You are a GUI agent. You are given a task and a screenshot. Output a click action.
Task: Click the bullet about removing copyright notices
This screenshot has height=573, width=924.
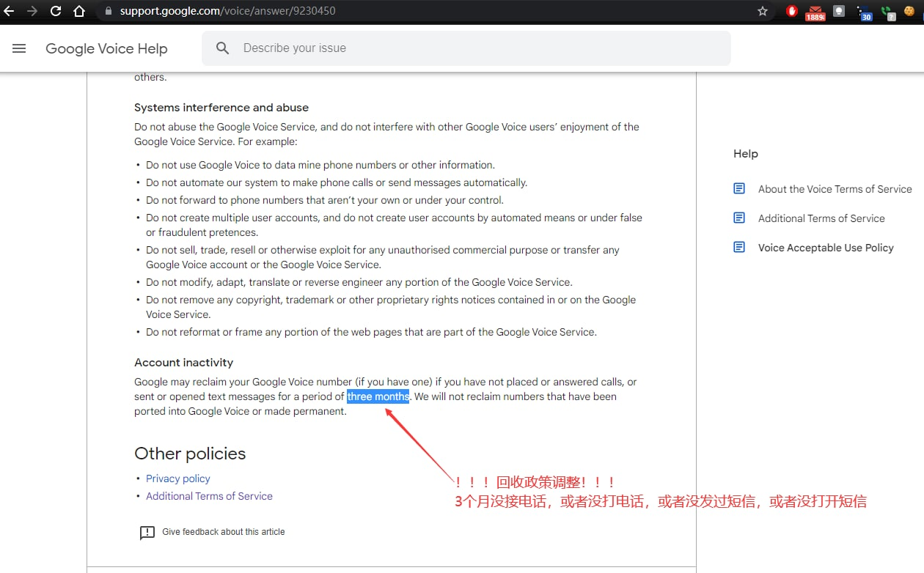point(391,307)
